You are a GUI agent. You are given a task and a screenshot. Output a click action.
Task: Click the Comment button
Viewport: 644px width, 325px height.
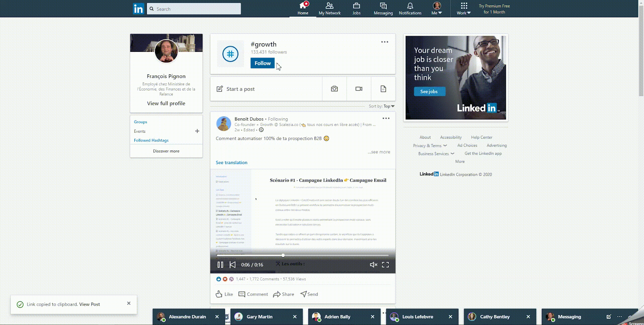pyautogui.click(x=253, y=294)
